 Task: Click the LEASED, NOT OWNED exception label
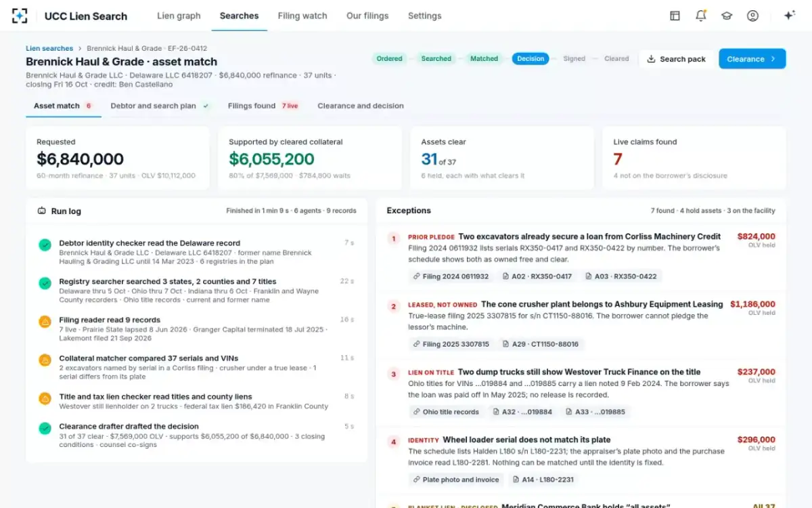(x=443, y=305)
